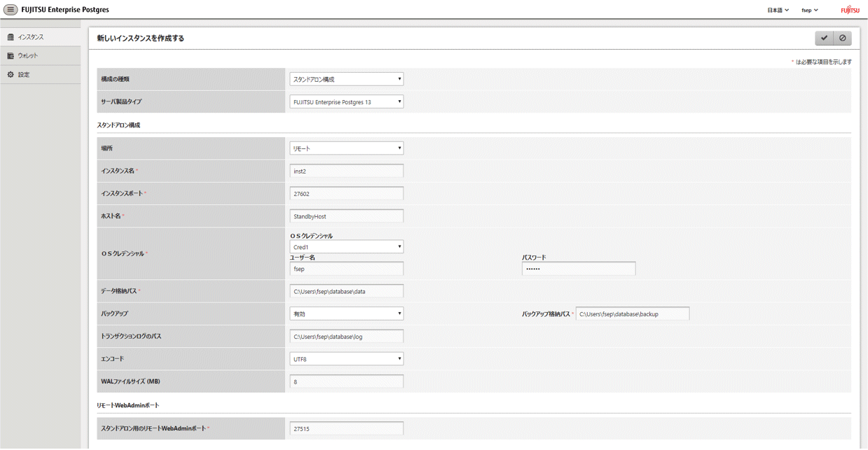The image size is (868, 450).
Task: Click the instance database icon in sidebar
Action: (x=11, y=36)
